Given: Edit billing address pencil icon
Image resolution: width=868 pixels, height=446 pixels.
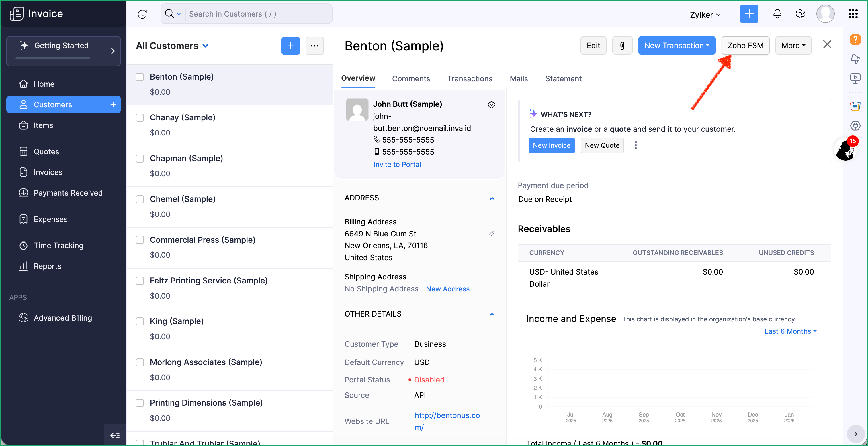Looking at the screenshot, I should (x=491, y=233).
